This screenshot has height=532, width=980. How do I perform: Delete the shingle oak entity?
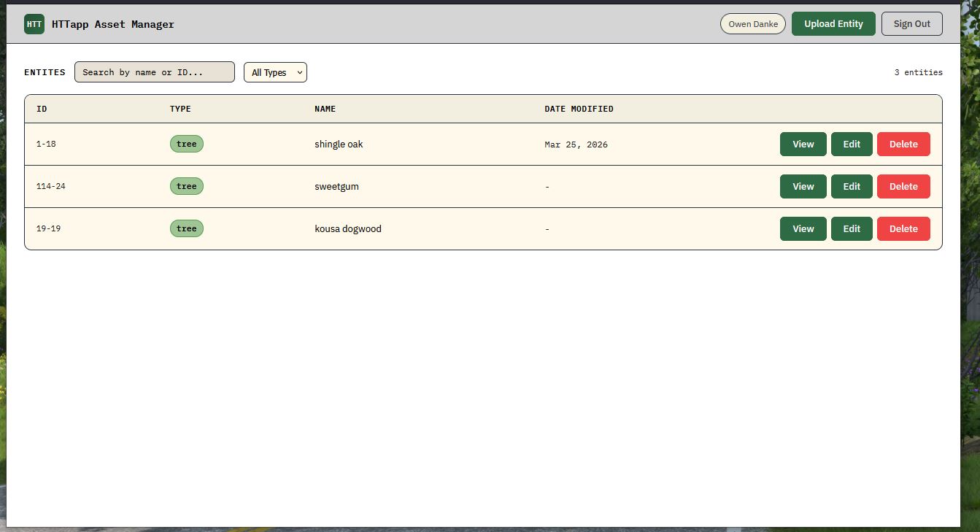coord(903,144)
